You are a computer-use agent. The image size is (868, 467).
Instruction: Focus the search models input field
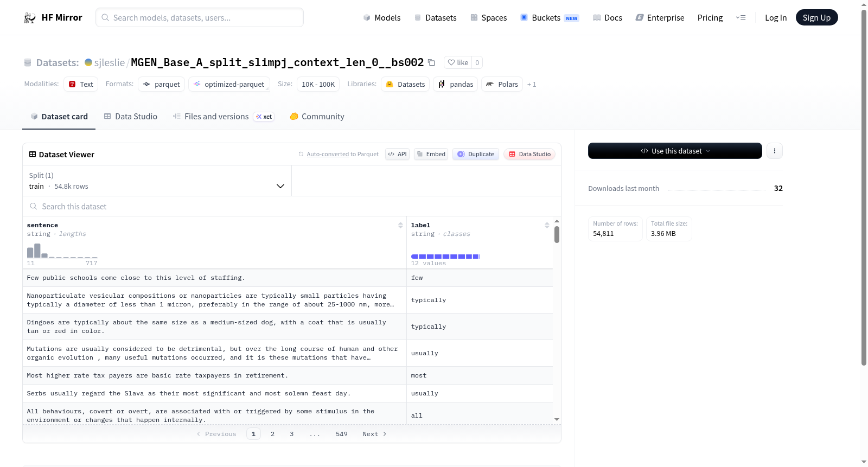click(200, 17)
